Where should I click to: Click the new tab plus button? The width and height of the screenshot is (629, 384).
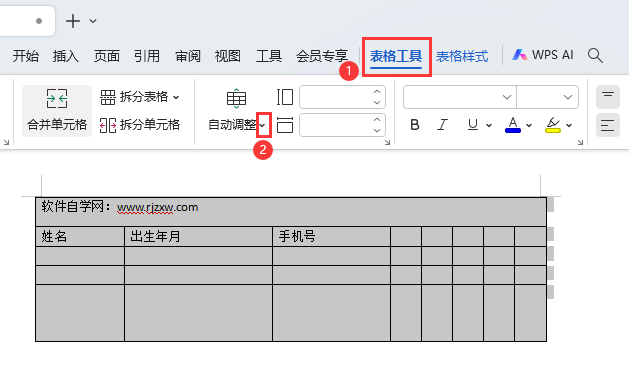click(x=73, y=21)
